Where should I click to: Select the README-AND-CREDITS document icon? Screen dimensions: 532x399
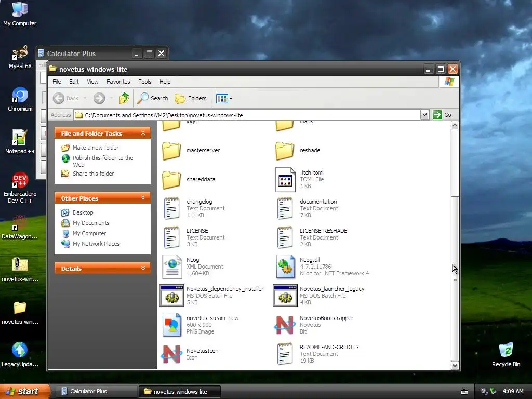[285, 354]
